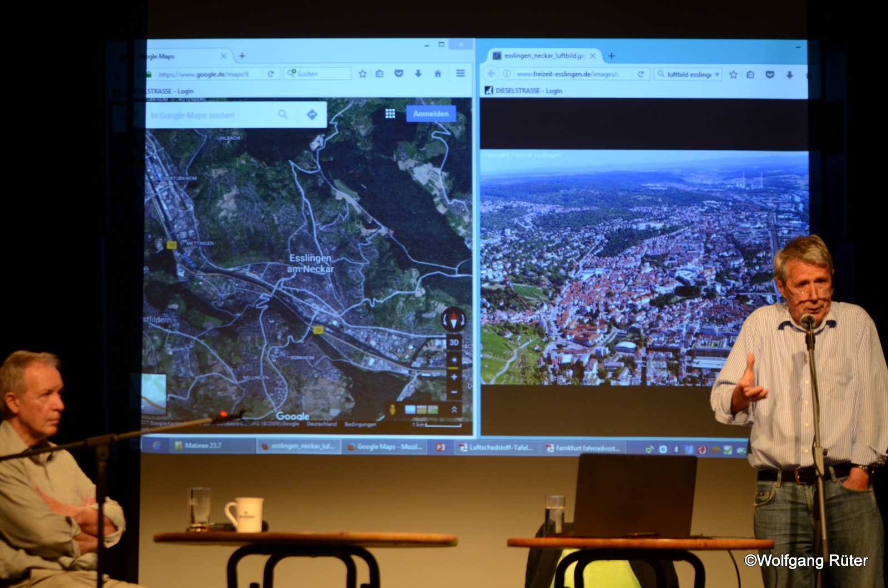Open a new tab beside Google Maps tab
This screenshot has width=888, height=588.
click(242, 56)
